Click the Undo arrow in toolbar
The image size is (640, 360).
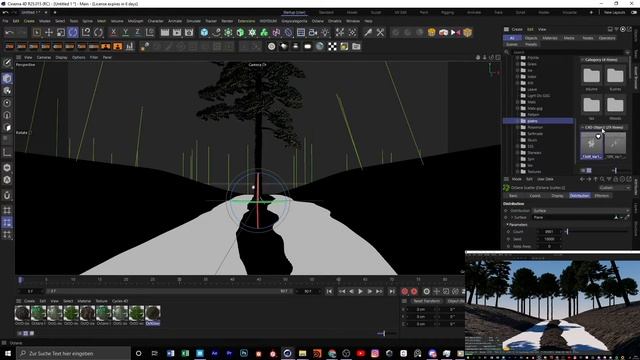coord(10,32)
